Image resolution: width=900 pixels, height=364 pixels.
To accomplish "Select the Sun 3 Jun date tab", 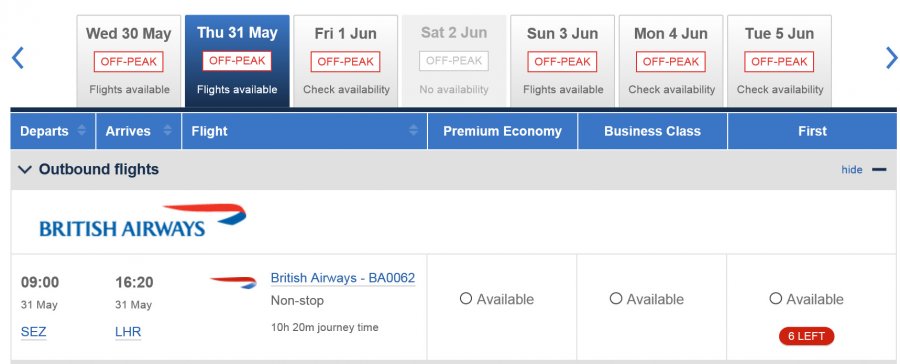I will (562, 61).
